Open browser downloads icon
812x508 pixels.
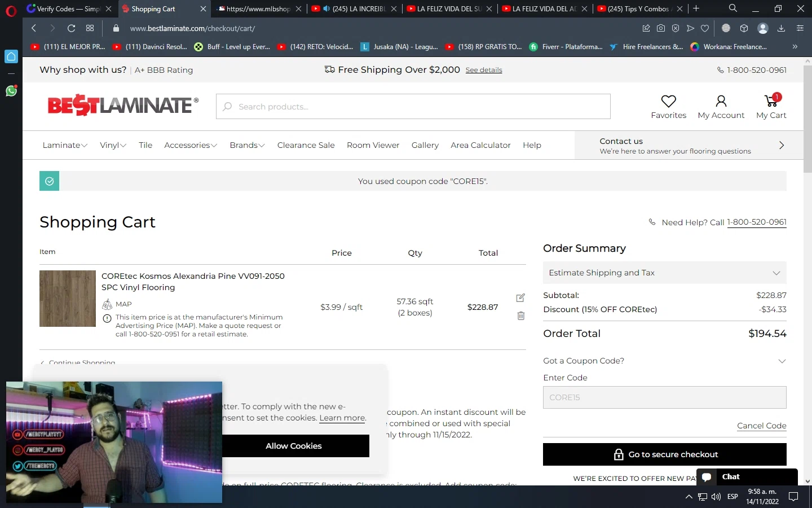(x=781, y=28)
